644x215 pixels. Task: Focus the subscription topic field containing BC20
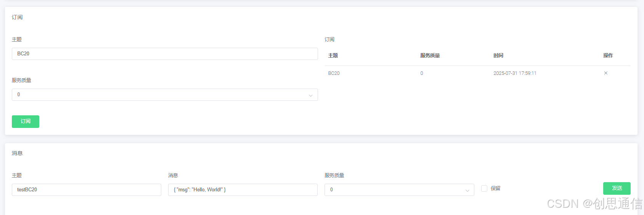165,54
